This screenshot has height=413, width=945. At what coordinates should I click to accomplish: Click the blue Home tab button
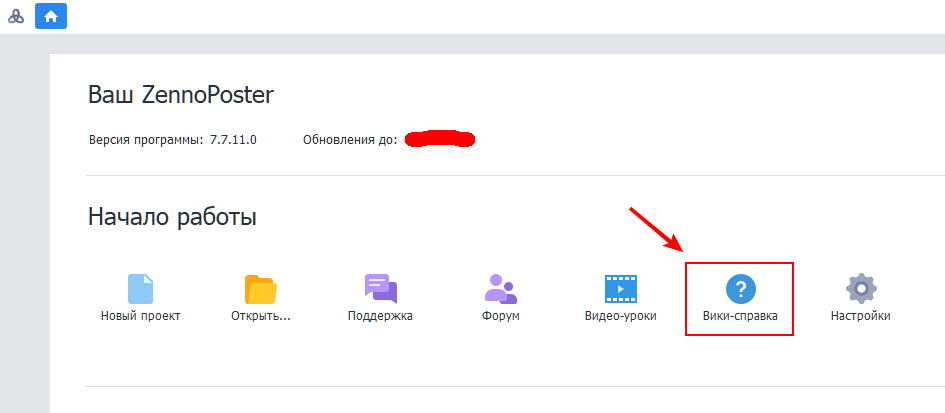(x=51, y=16)
